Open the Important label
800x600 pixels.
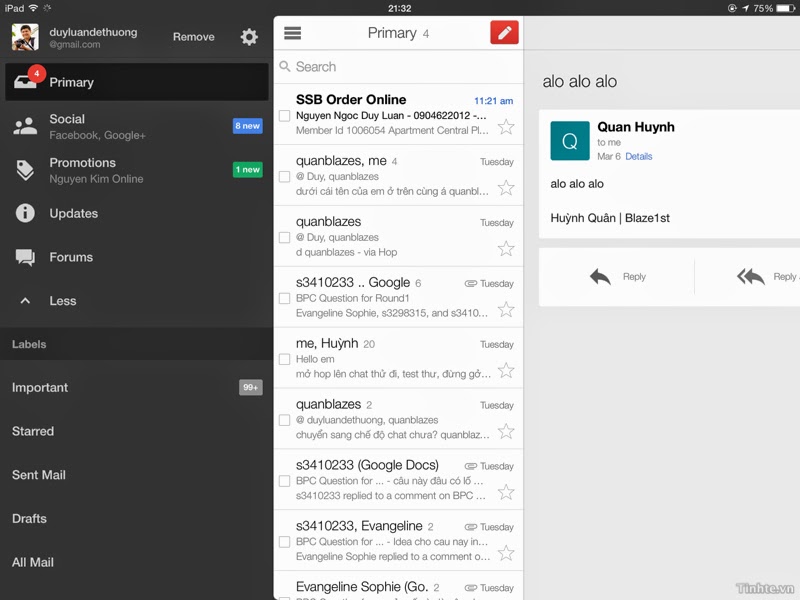coord(137,388)
